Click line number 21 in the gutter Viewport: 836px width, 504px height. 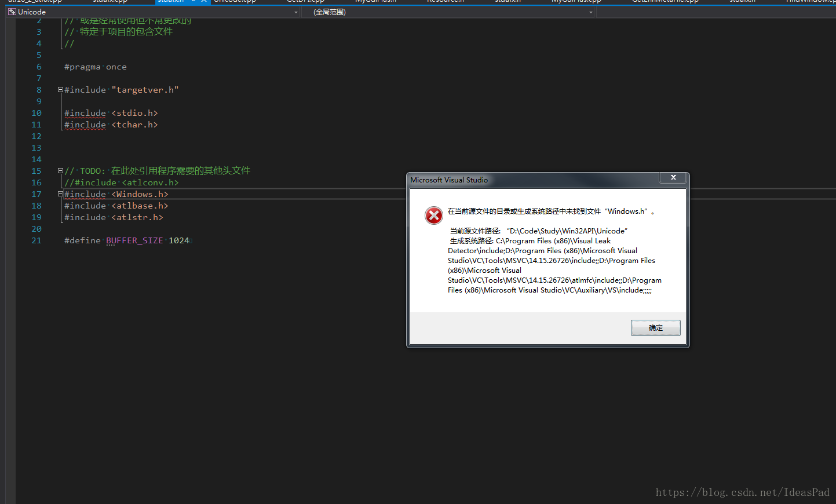36,240
